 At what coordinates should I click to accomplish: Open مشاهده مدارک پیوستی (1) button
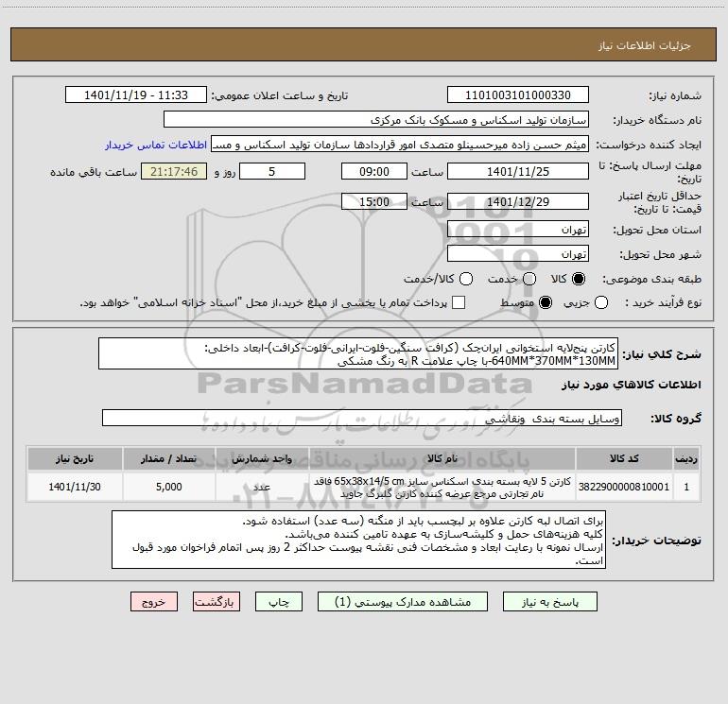click(403, 602)
